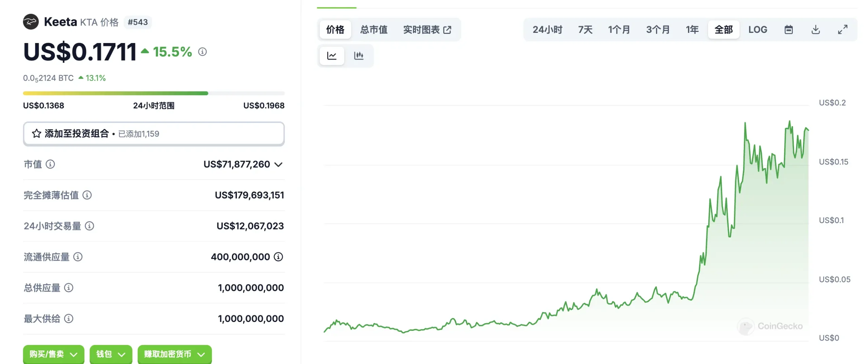Select the line chart icon

tap(331, 56)
